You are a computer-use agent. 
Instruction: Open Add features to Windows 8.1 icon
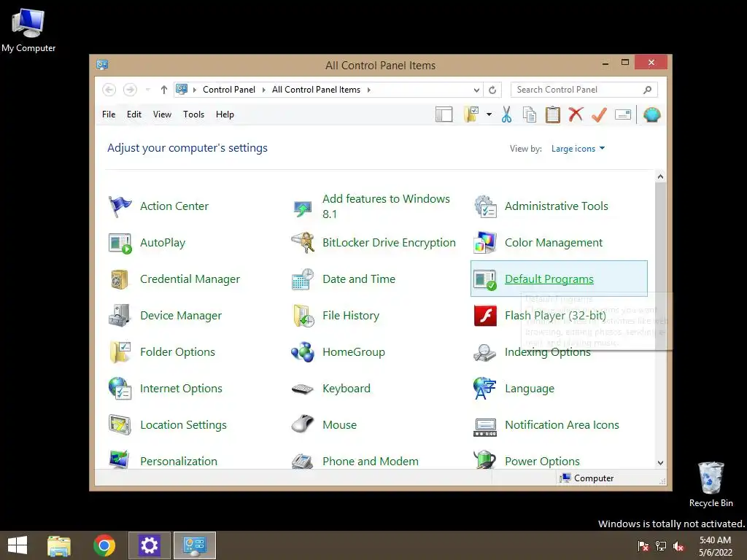tap(302, 208)
